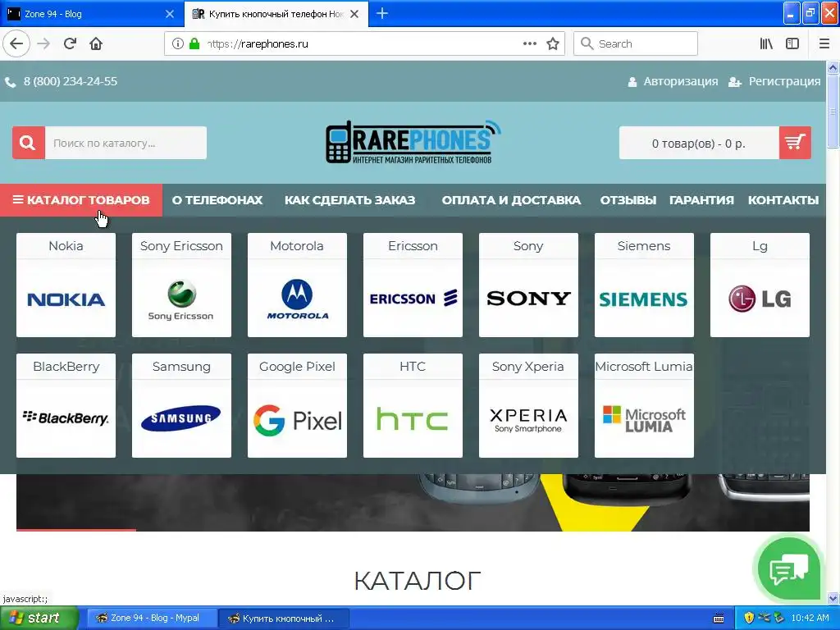Open ГАРАНТИЯ menu item
840x630 pixels.
point(701,200)
